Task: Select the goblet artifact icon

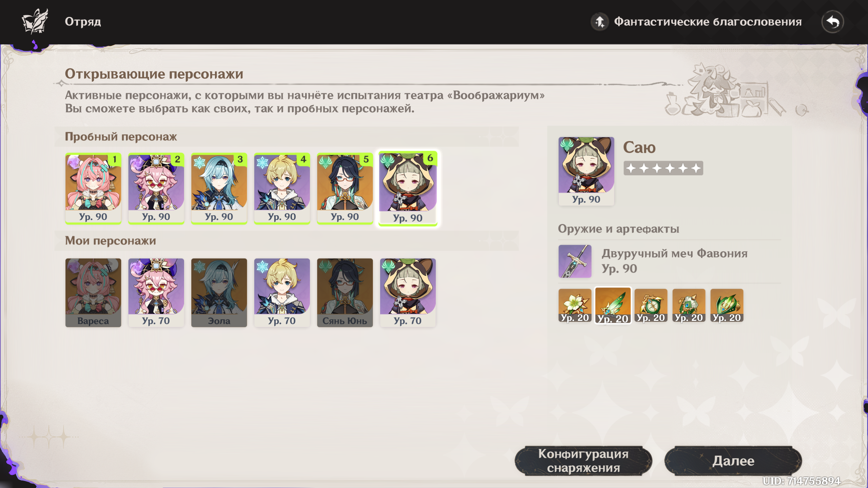Action: click(689, 305)
